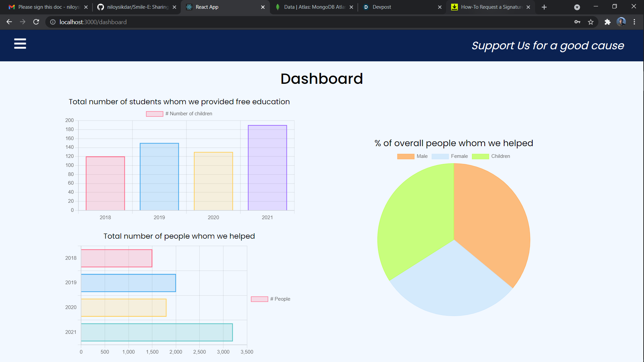This screenshot has width=644, height=362.
Task: Toggle the Children legend in pie chart
Action: click(x=491, y=156)
